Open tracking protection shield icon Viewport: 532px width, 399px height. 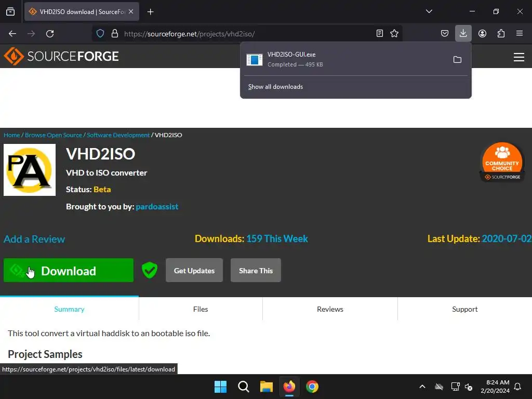[100, 34]
